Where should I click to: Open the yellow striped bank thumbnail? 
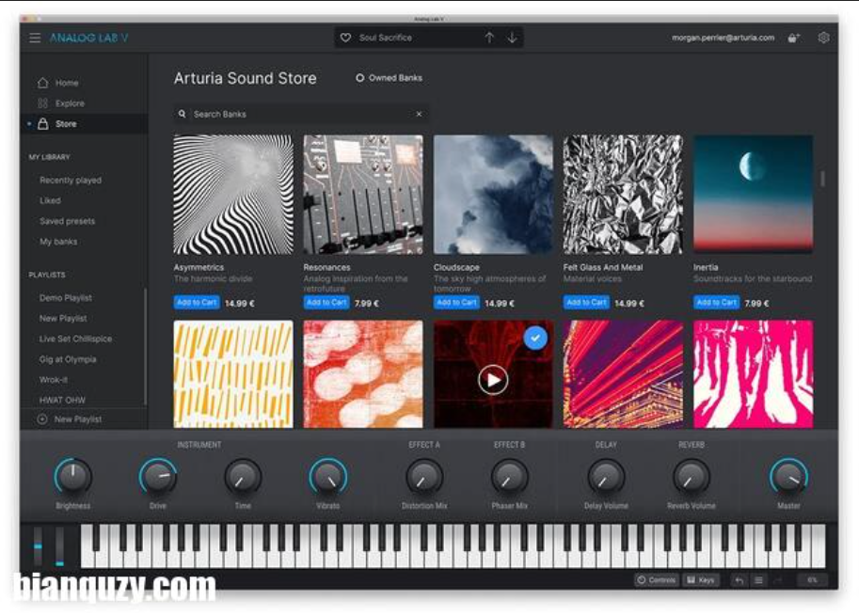coord(233,374)
